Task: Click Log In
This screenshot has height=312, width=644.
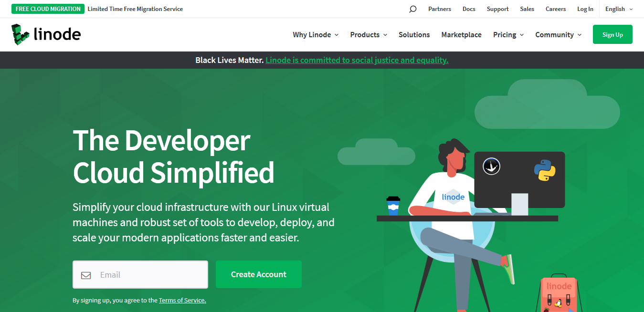Action: point(585,9)
